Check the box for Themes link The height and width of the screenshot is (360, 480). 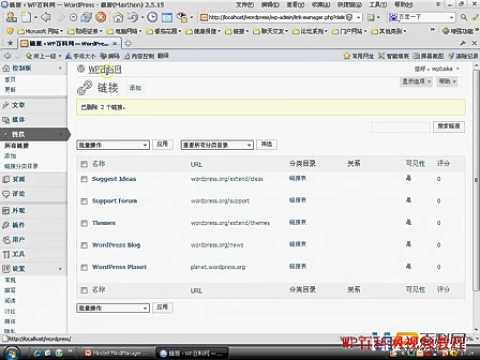point(84,223)
